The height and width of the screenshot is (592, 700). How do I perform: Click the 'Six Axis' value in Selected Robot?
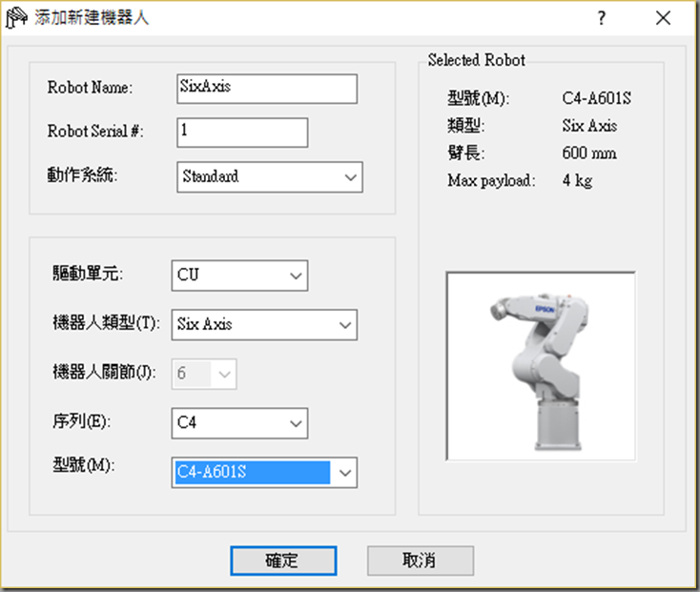[589, 126]
